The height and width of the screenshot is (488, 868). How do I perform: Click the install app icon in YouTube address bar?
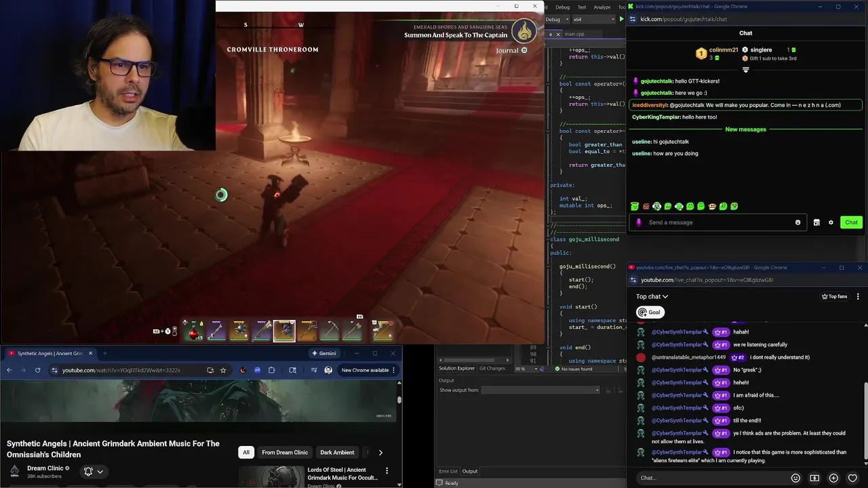[x=210, y=370]
